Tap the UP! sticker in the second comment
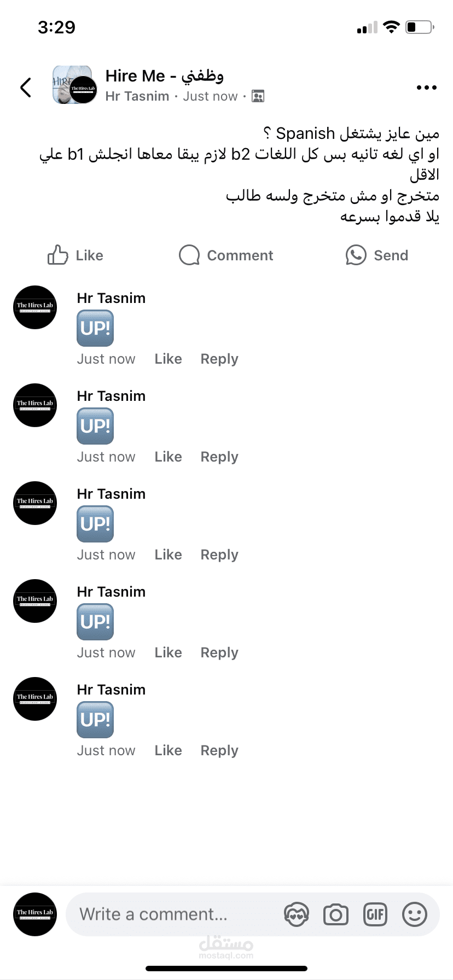Image resolution: width=453 pixels, height=980 pixels. click(x=95, y=426)
